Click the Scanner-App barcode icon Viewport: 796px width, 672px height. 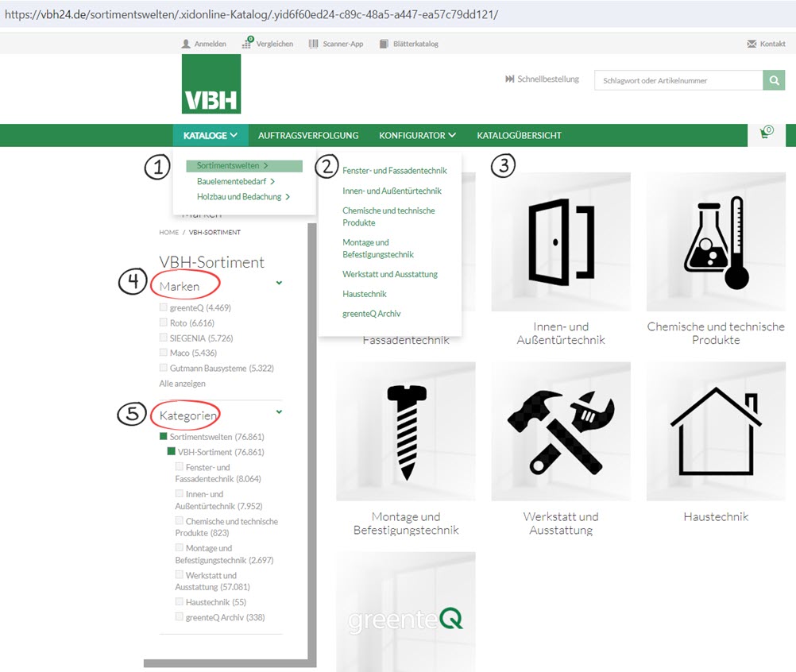(313, 44)
